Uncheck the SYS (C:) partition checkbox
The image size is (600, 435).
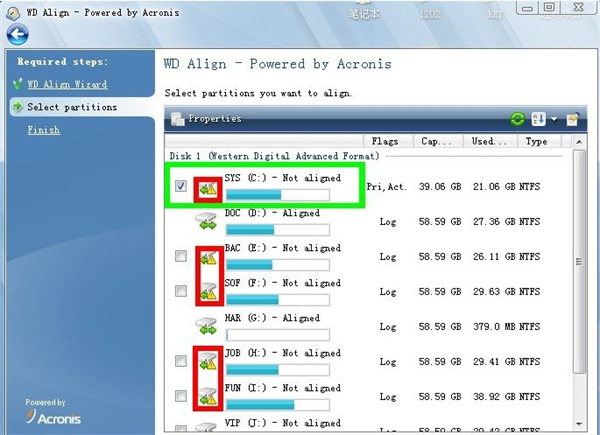181,186
